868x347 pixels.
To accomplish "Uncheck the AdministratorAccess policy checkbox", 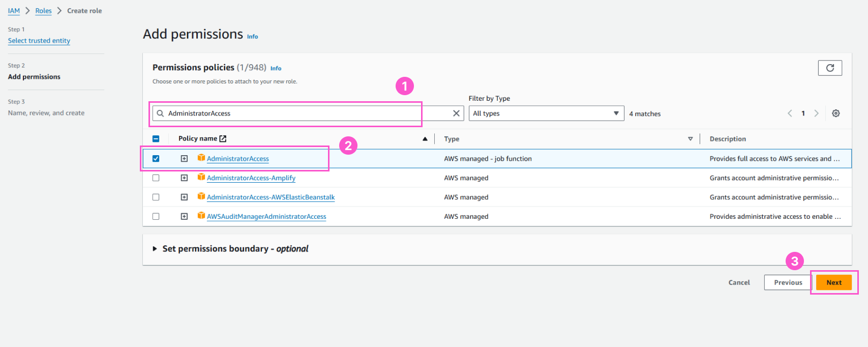I will point(156,159).
